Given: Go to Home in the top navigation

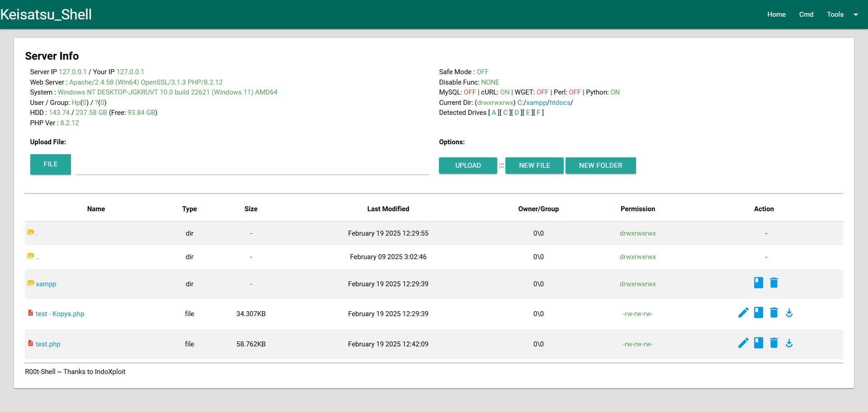Looking at the screenshot, I should click(776, 14).
